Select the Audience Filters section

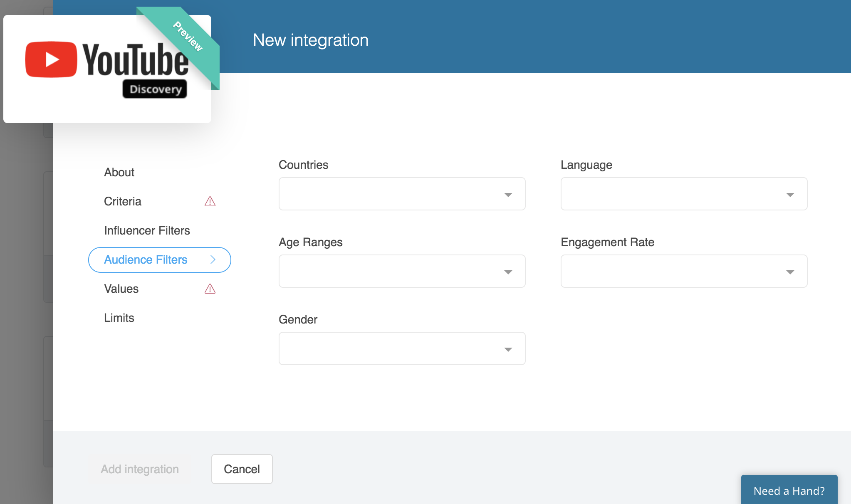coord(146,259)
